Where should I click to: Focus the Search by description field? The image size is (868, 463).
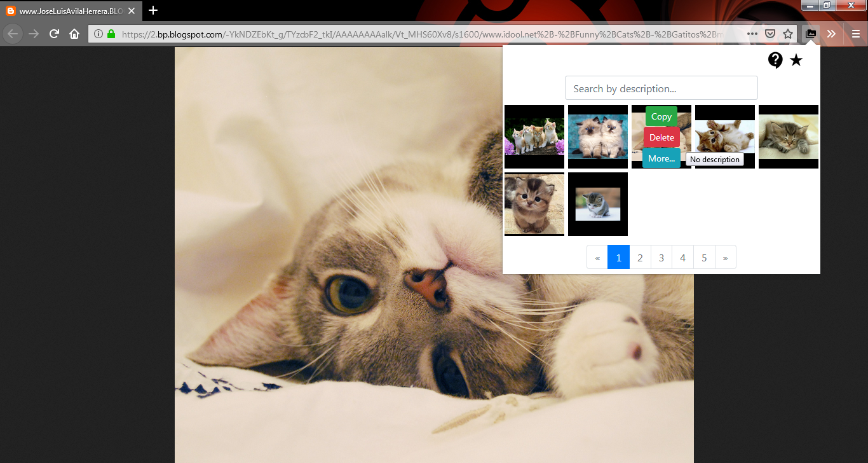[x=661, y=88]
